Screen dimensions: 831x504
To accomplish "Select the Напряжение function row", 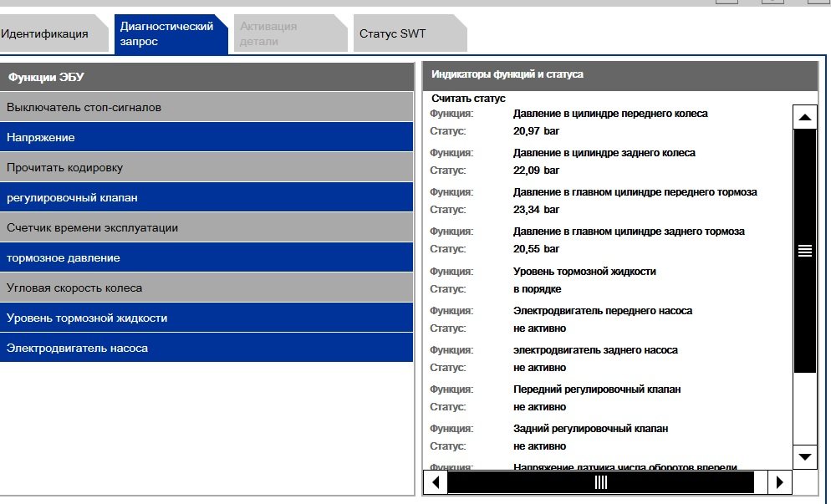I will (x=206, y=137).
